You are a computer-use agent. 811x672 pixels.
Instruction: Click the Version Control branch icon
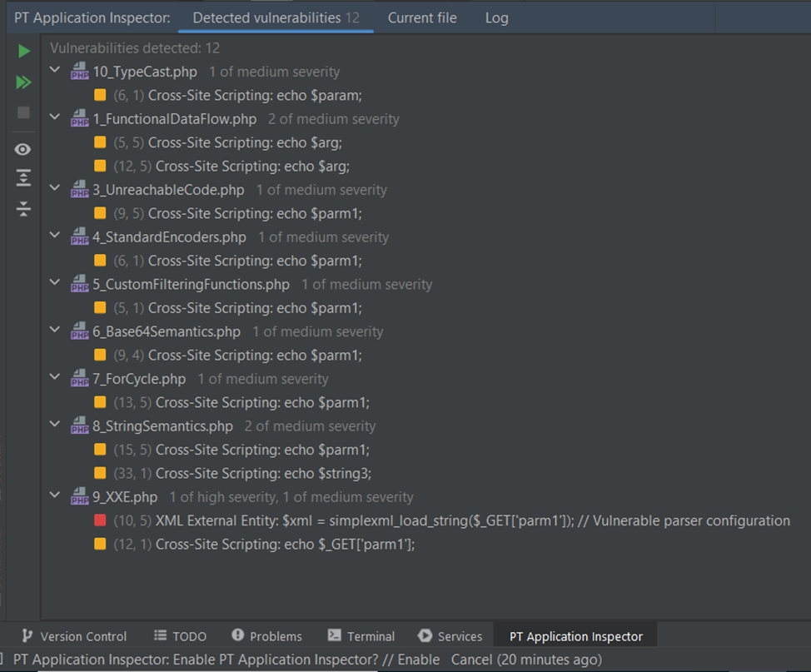point(27,636)
